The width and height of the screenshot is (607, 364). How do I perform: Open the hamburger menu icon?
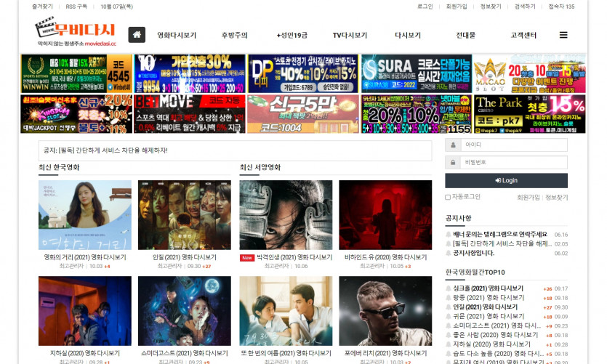563,35
